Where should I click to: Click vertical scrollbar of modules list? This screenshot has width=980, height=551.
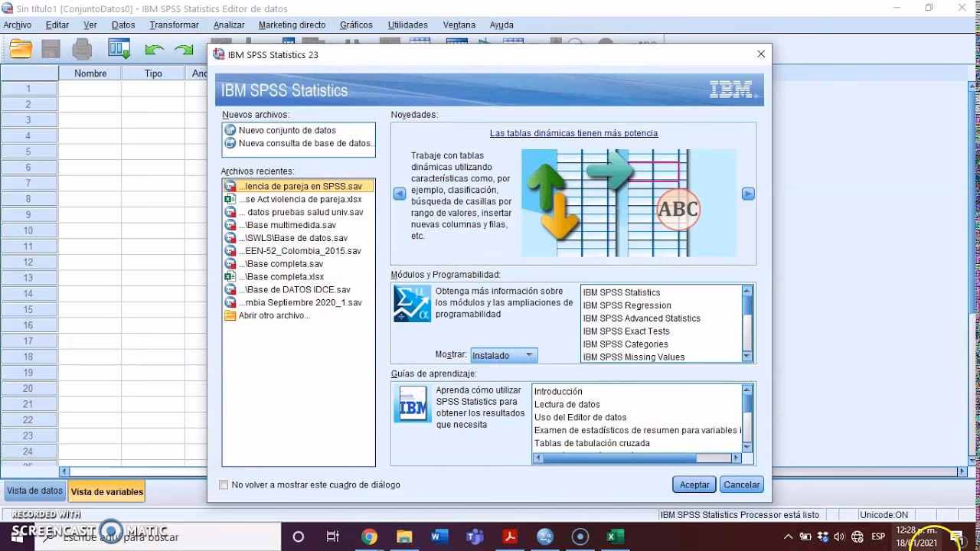[x=748, y=323]
